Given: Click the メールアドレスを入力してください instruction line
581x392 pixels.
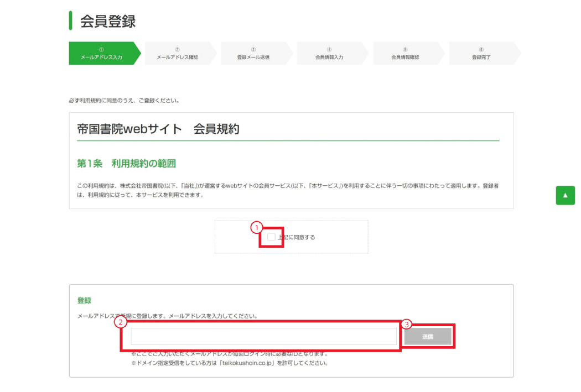Looking at the screenshot, I should click(x=168, y=316).
